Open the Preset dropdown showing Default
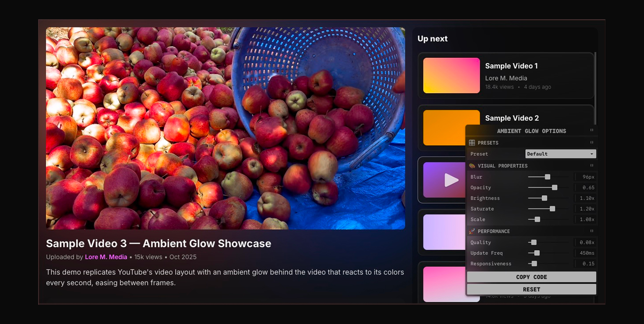The image size is (644, 324). pyautogui.click(x=561, y=154)
